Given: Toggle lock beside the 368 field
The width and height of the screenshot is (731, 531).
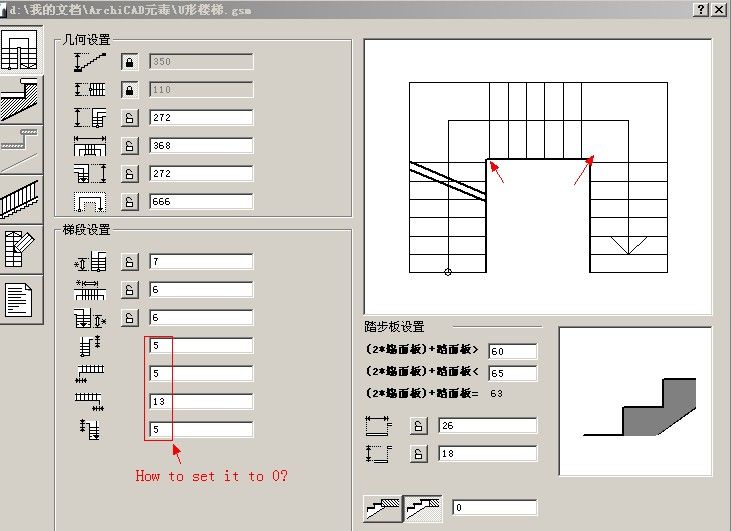Looking at the screenshot, I should [130, 145].
